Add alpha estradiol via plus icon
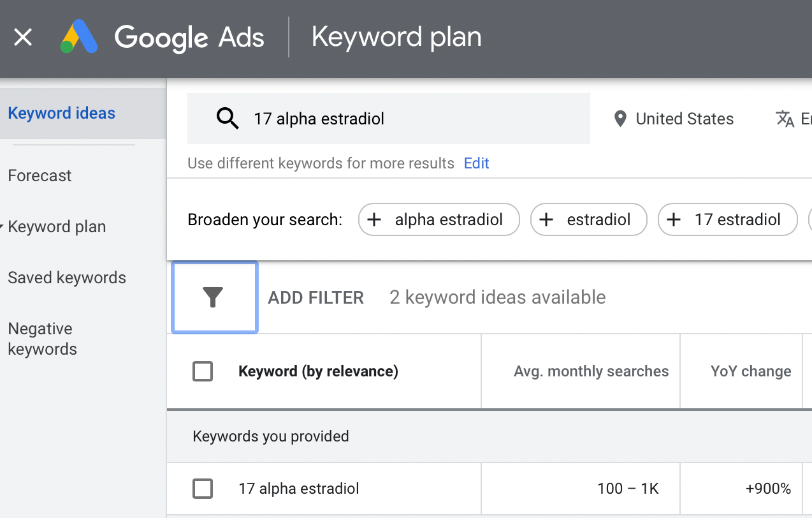Image resolution: width=812 pixels, height=518 pixels. point(374,220)
